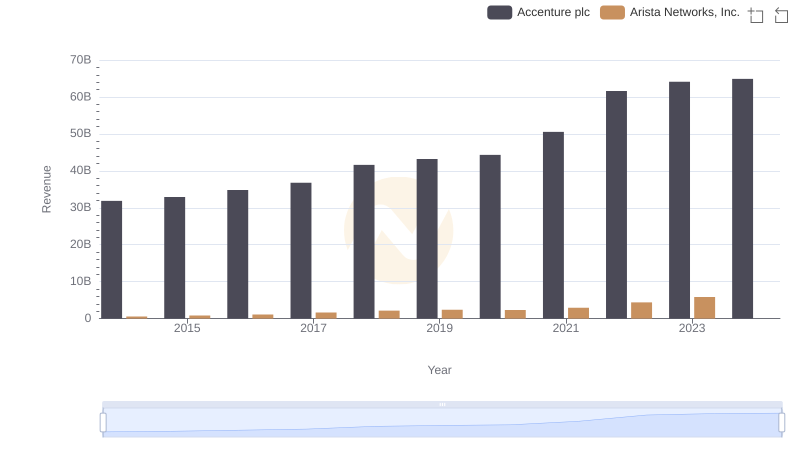Click the zoom area select icon
The height and width of the screenshot is (461, 800).
pyautogui.click(x=756, y=15)
